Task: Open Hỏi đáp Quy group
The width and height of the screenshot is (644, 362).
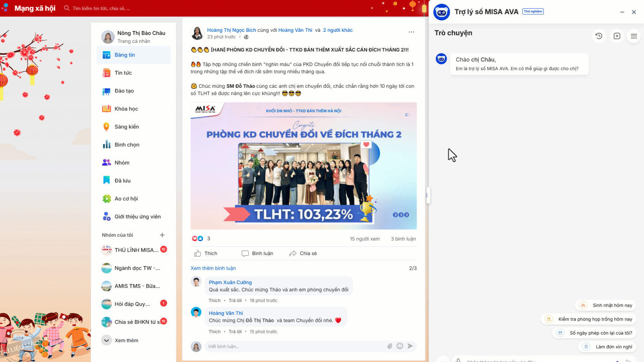Action: coord(133,304)
